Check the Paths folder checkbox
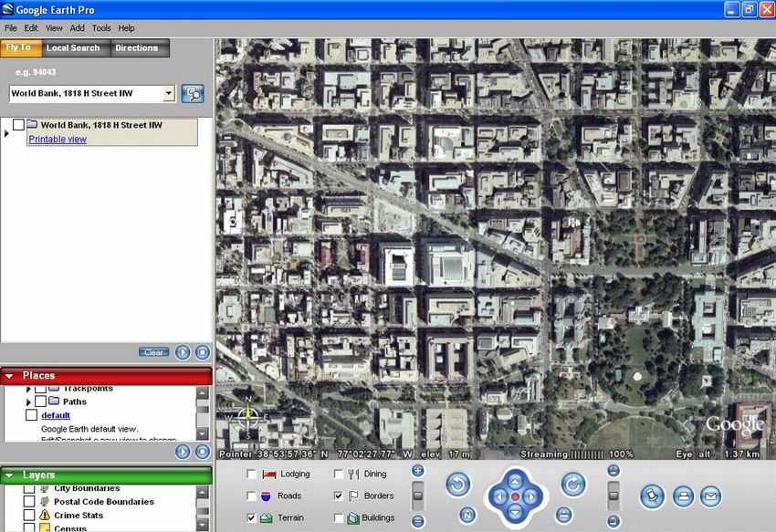The height and width of the screenshot is (532, 776). pos(40,402)
